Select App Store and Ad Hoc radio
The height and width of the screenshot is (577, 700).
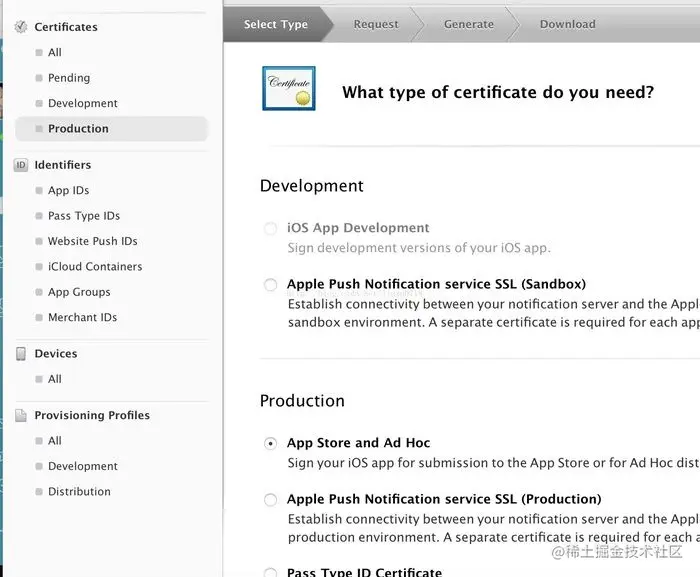pyautogui.click(x=270, y=443)
